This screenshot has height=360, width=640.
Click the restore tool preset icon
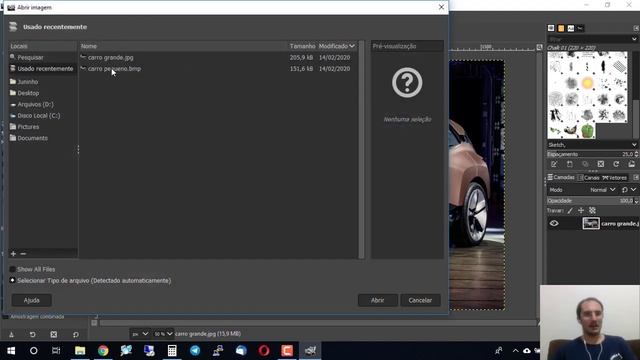(33, 335)
